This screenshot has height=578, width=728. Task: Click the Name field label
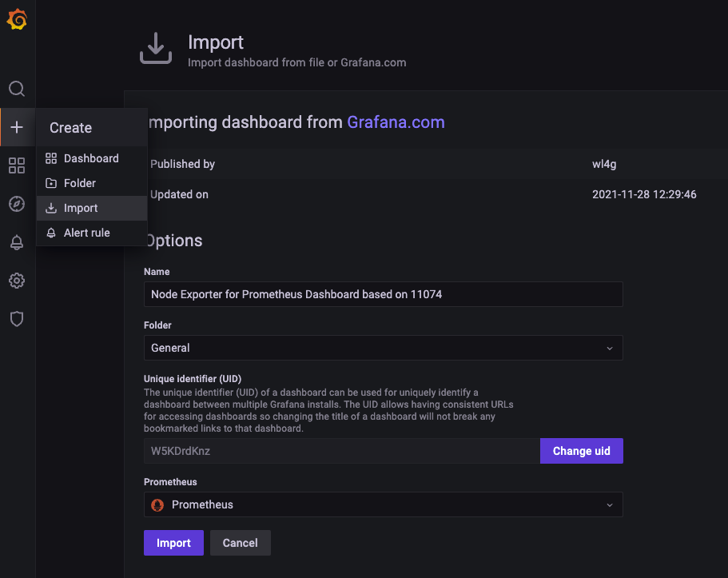[157, 272]
